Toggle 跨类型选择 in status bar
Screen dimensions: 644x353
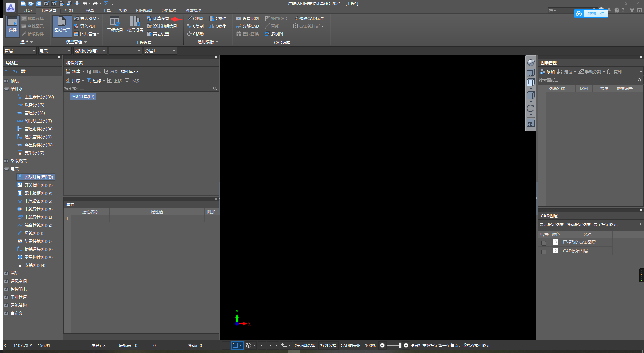[x=305, y=346]
